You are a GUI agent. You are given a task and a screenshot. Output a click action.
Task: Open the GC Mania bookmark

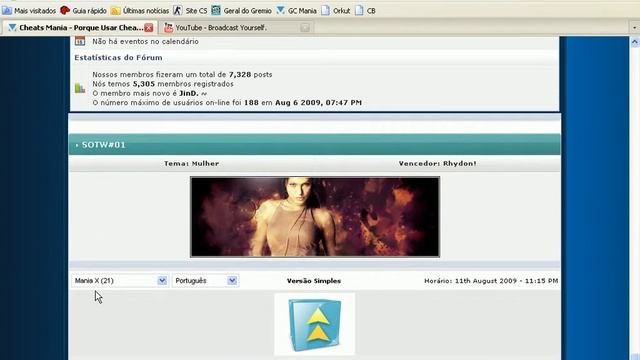(296, 11)
